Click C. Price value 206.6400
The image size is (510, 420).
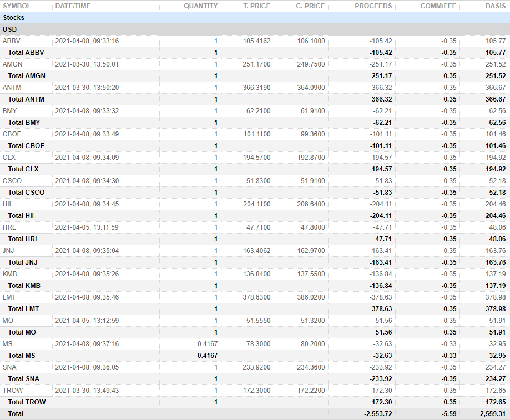pos(311,204)
